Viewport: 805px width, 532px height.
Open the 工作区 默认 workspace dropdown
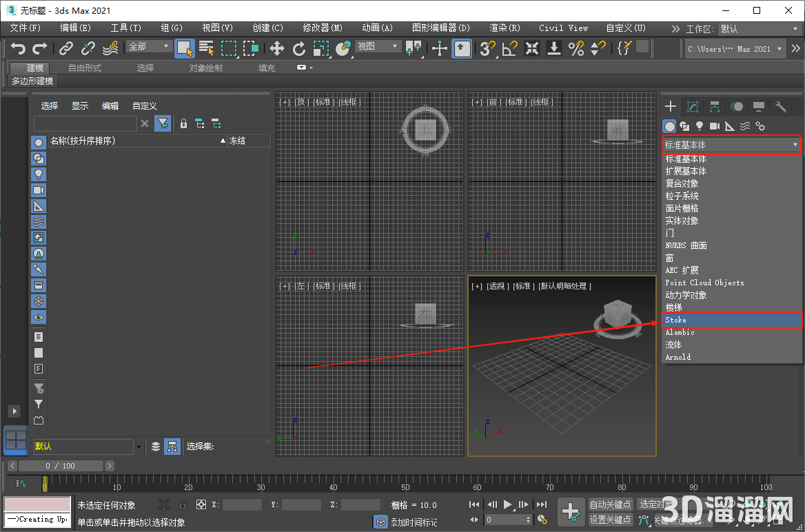pyautogui.click(x=760, y=29)
